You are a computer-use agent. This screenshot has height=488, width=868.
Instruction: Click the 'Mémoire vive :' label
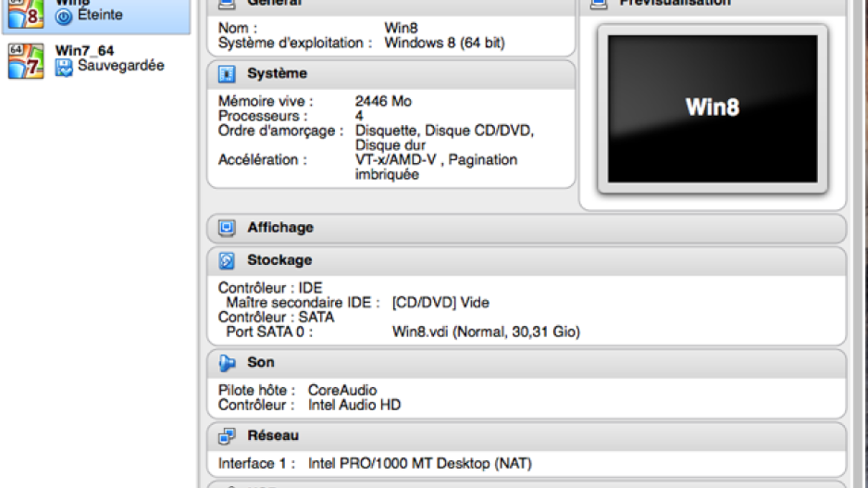(266, 101)
